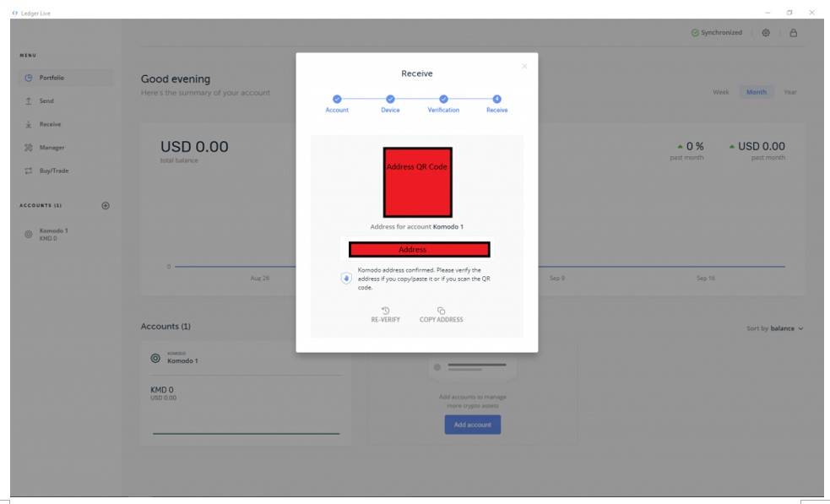Viewport: 830px width, 504px height.
Task: Click the Copy Address icon
Action: (441, 311)
